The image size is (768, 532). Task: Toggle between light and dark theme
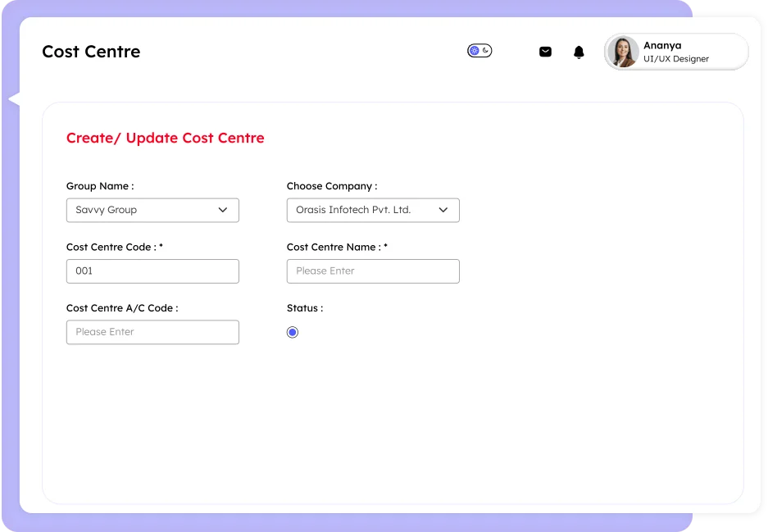coord(479,51)
